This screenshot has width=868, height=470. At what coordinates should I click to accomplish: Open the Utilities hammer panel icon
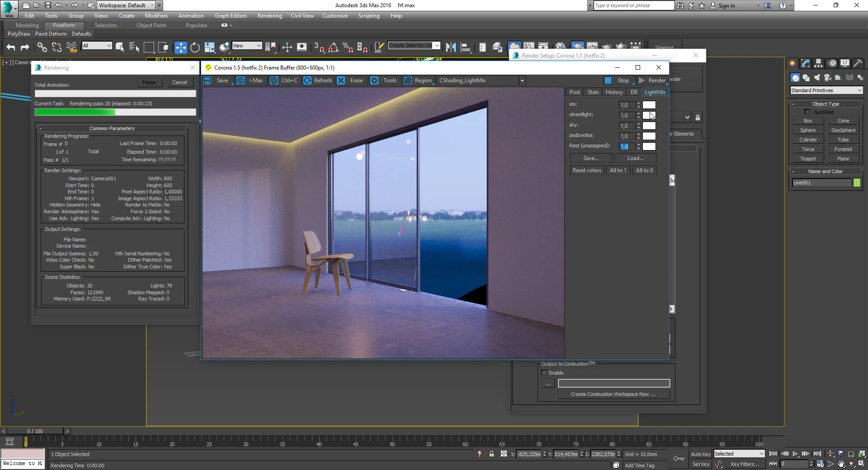[858, 63]
